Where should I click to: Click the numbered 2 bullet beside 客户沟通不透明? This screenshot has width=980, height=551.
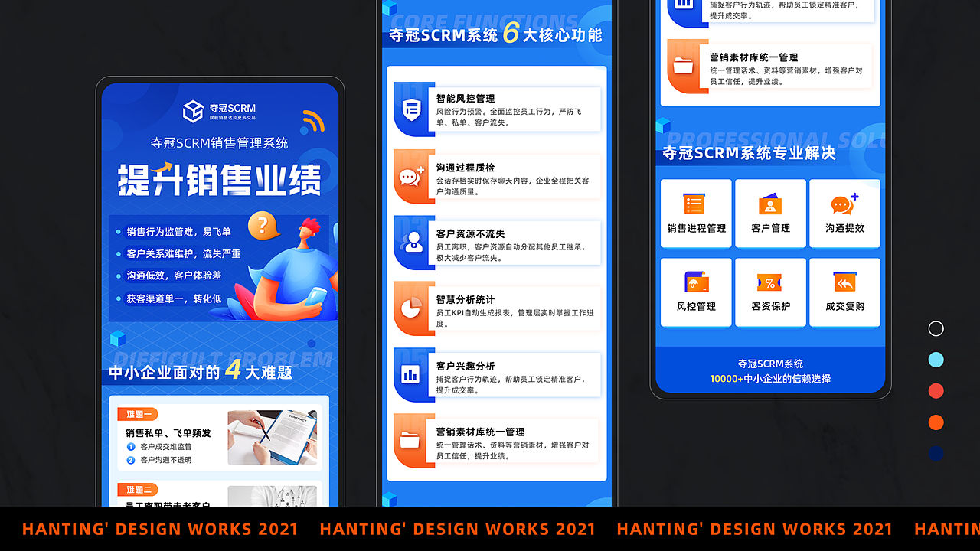131,460
